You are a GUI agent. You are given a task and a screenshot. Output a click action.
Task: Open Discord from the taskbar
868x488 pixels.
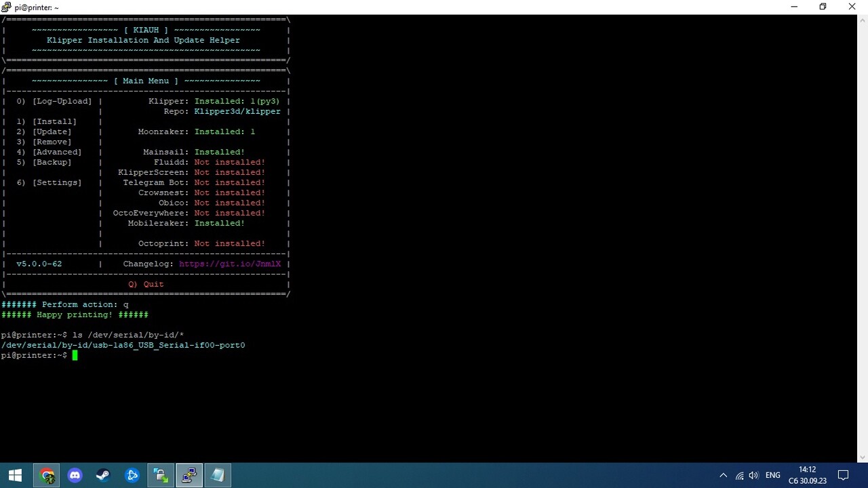point(75,475)
